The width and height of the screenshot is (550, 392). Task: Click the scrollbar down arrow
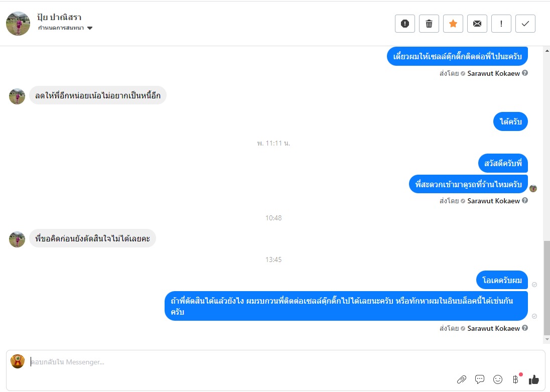547,339
